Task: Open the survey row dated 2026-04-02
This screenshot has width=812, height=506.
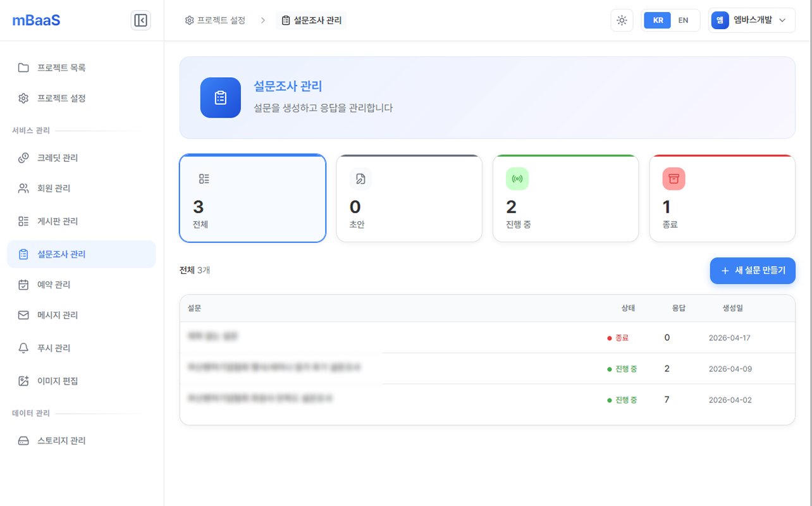Action: pyautogui.click(x=488, y=400)
